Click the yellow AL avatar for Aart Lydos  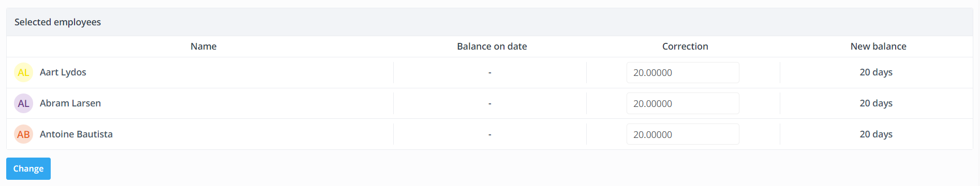click(23, 72)
